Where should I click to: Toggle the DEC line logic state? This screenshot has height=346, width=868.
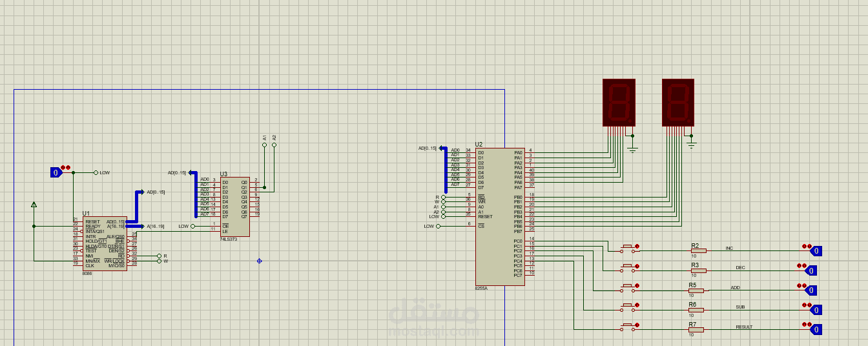point(812,270)
